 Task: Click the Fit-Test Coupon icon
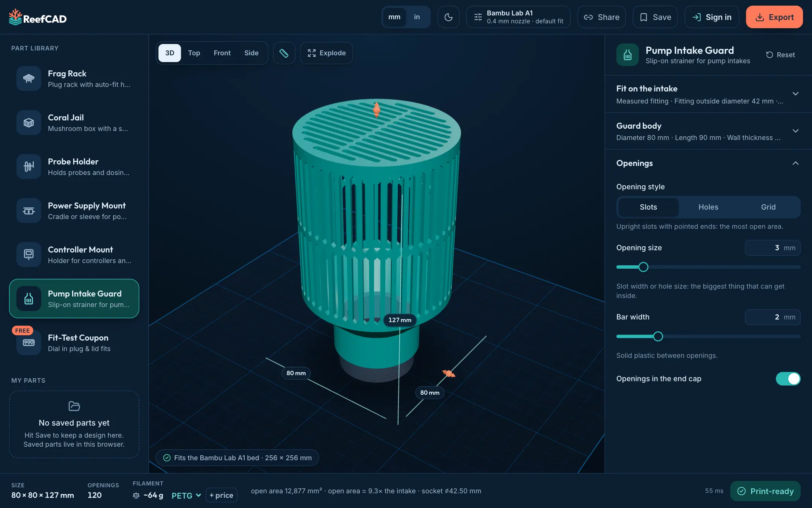tap(29, 342)
